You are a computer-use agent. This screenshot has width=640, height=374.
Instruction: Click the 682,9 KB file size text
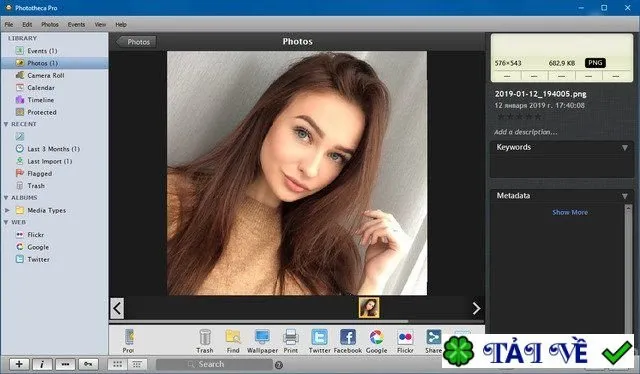[x=562, y=63]
